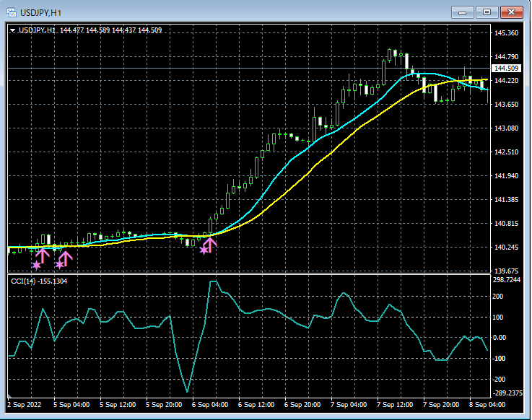This screenshot has width=532, height=420.
Task: Click the 5 Sep 20:00 time label
Action: [164, 404]
